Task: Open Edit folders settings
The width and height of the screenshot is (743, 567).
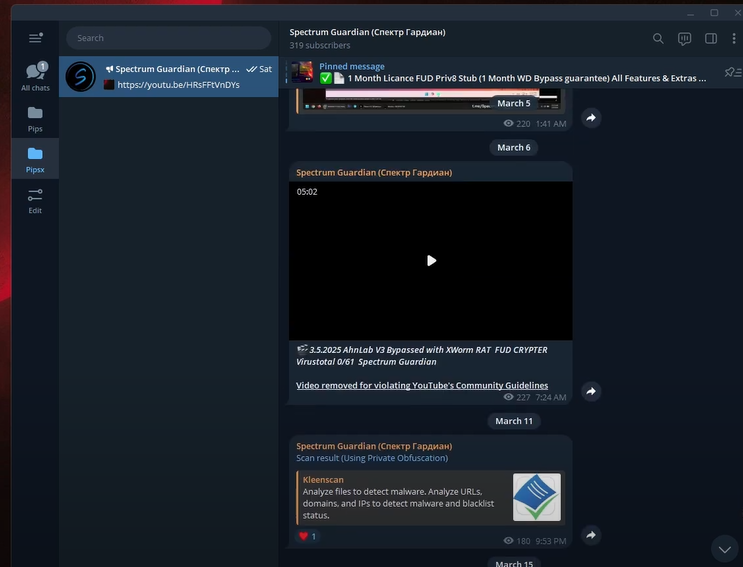Action: (35, 201)
